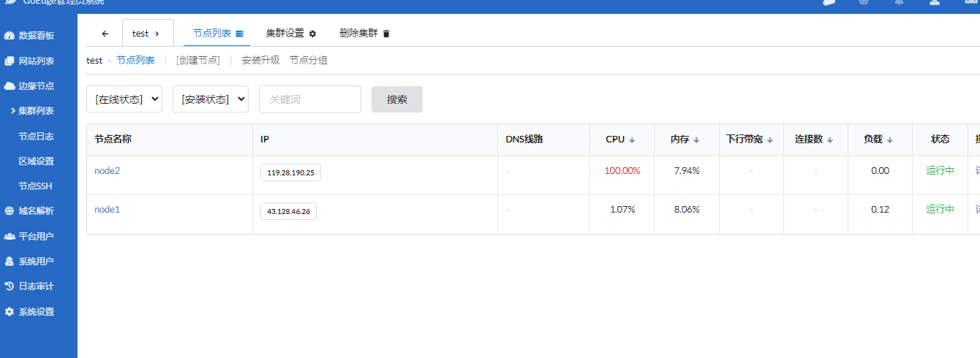The image size is (980, 358).
Task: Click the back arrow icon beside test
Action: (x=105, y=34)
